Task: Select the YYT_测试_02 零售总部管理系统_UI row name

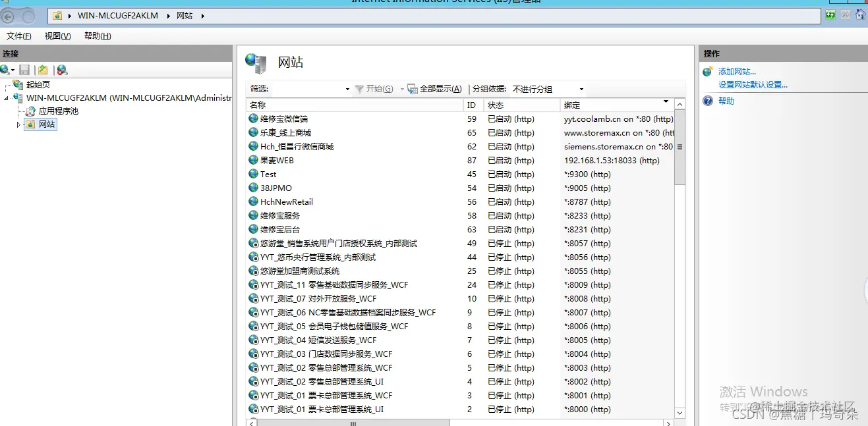Action: [322, 381]
